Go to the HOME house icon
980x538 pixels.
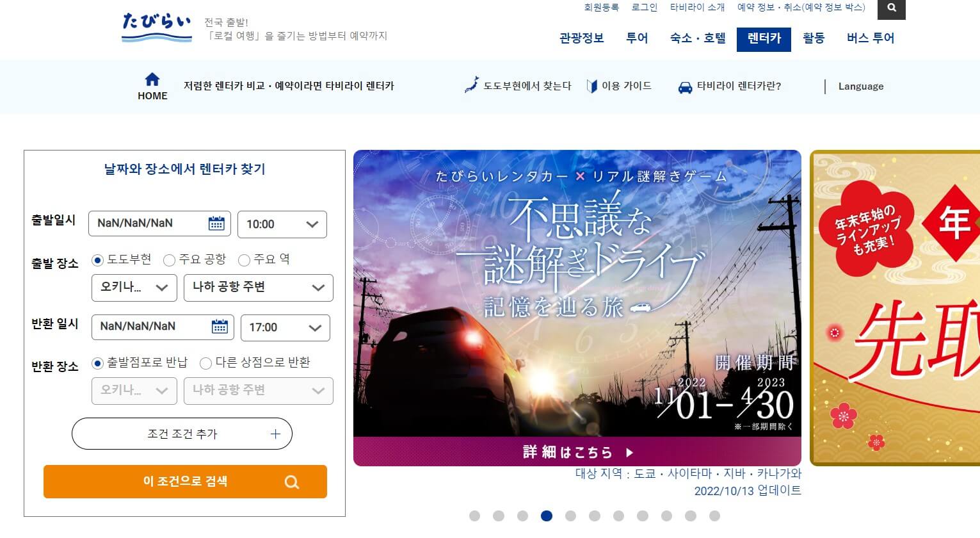pyautogui.click(x=152, y=79)
